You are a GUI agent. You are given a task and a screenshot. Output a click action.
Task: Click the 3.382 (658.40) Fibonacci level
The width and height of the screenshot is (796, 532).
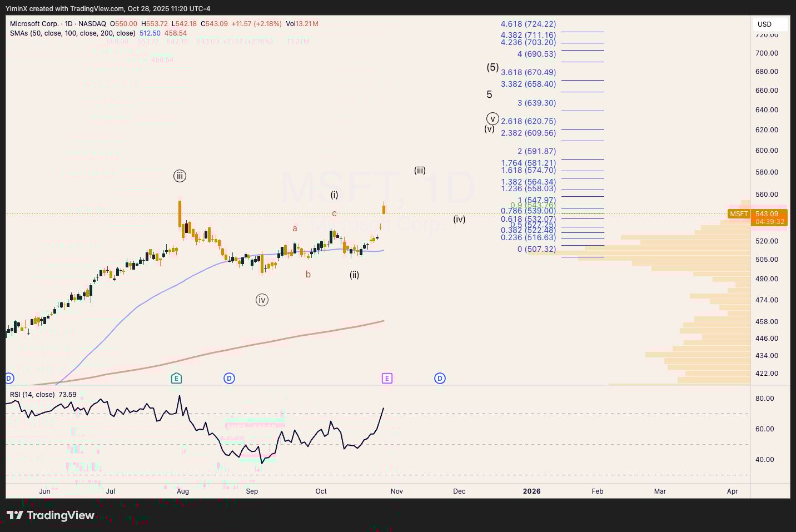click(x=528, y=84)
